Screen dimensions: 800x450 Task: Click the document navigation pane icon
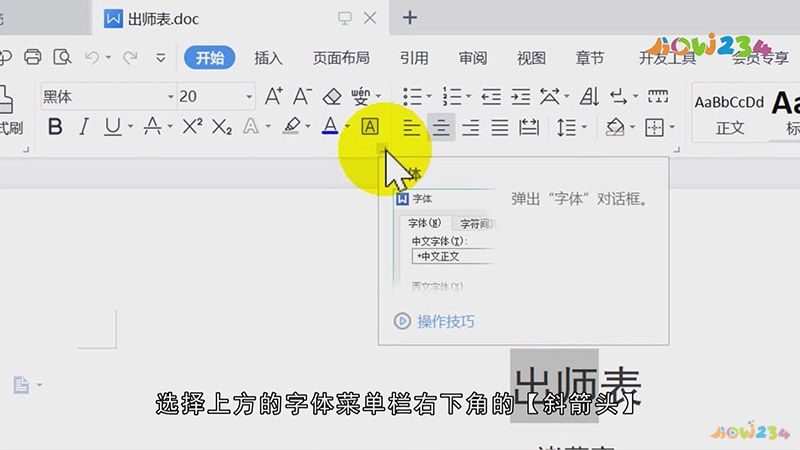(21, 385)
